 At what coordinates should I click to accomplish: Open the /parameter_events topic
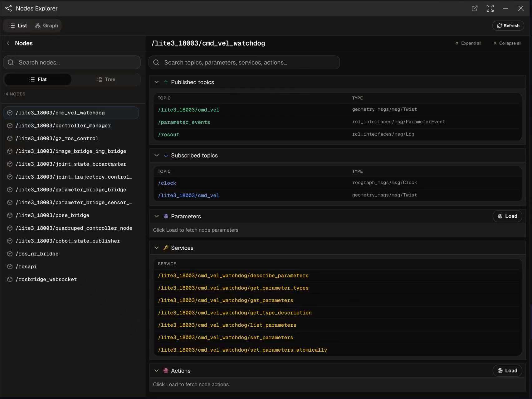coord(184,122)
